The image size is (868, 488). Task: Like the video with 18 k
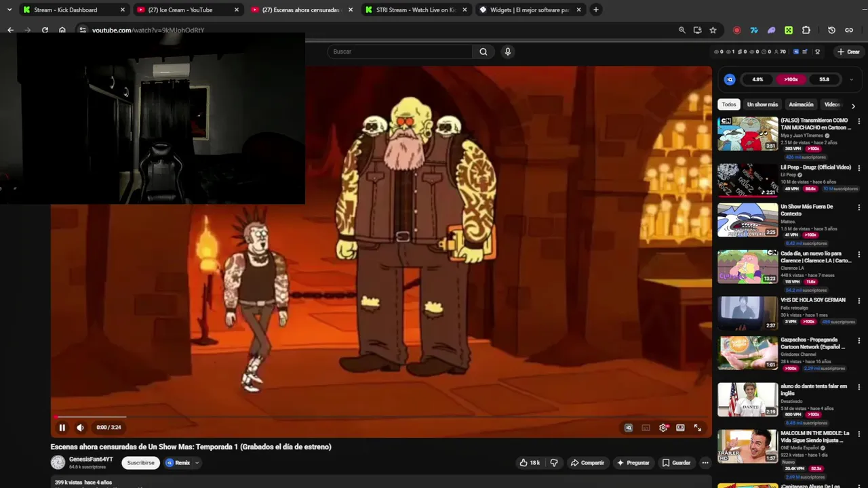[x=530, y=463]
